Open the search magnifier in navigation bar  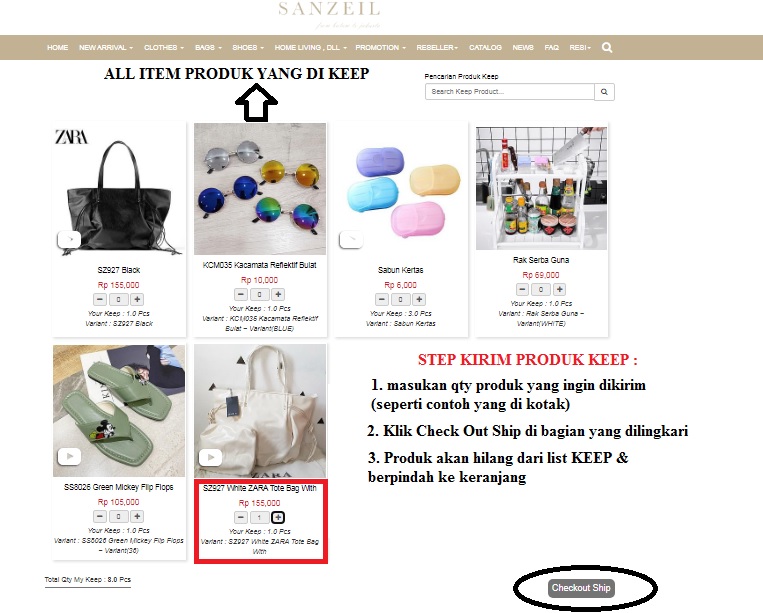click(607, 47)
